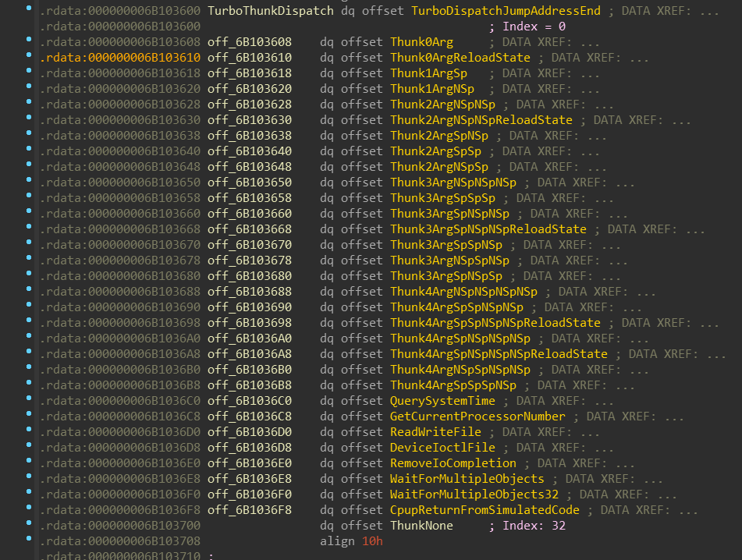
Task: Follow the TurboDispatchJumpAddressEnd offset reference
Action: tap(506, 10)
